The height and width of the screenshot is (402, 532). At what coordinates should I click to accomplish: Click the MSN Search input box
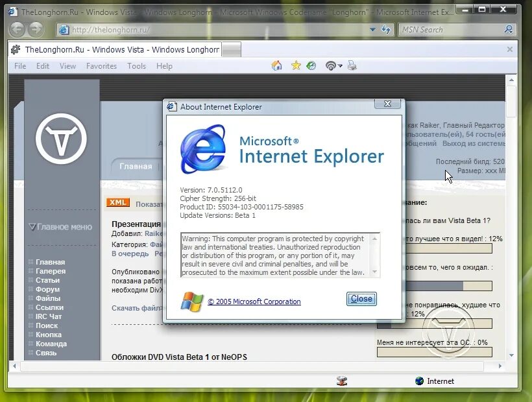click(452, 30)
